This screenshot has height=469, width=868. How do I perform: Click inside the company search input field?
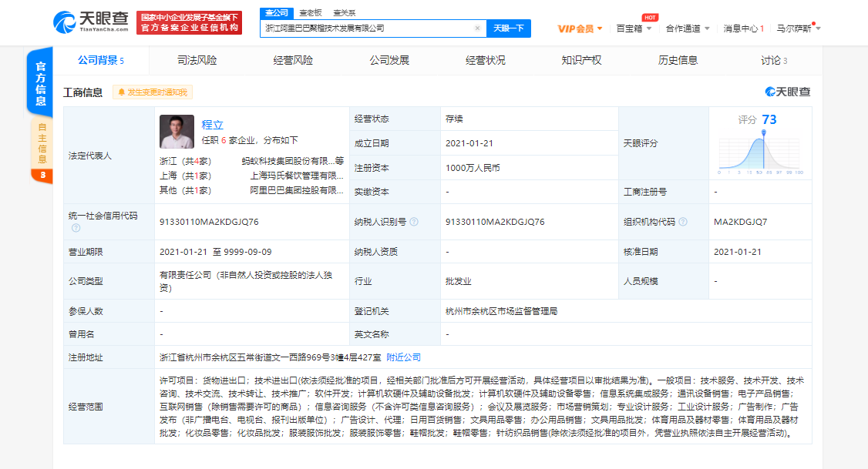pyautogui.click(x=370, y=28)
